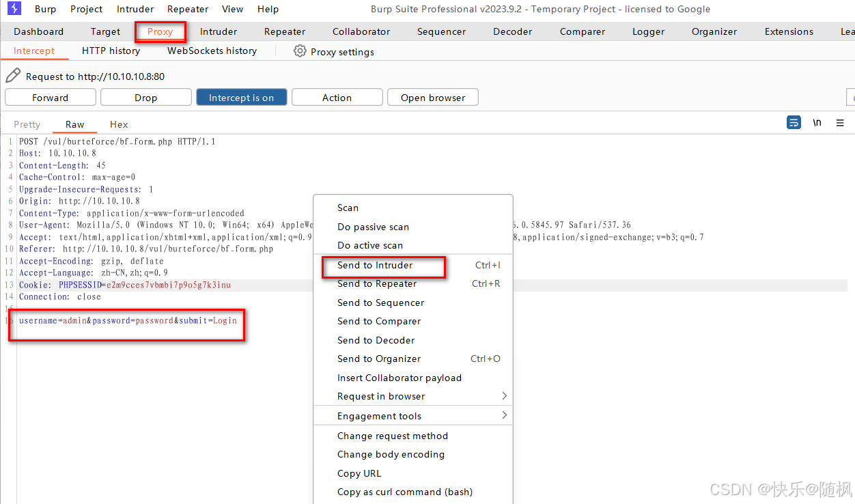Choose Do active scan

pyautogui.click(x=413, y=245)
